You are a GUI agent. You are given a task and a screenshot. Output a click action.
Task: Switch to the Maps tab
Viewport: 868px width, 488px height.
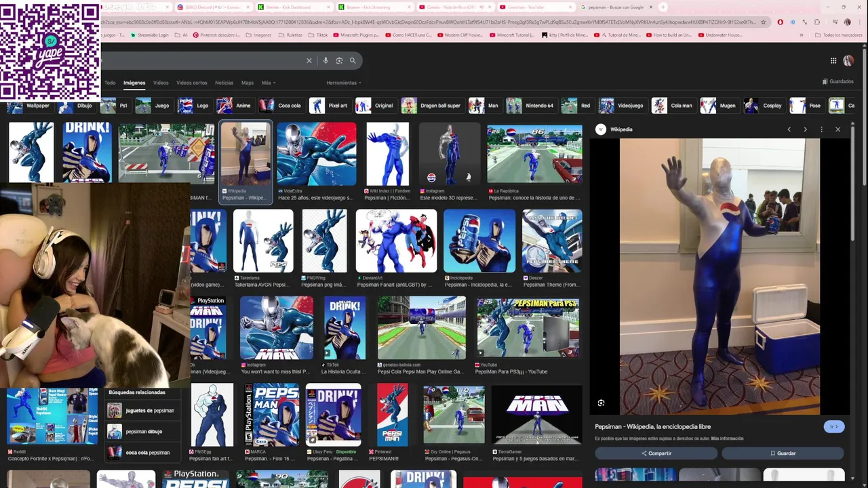point(248,83)
